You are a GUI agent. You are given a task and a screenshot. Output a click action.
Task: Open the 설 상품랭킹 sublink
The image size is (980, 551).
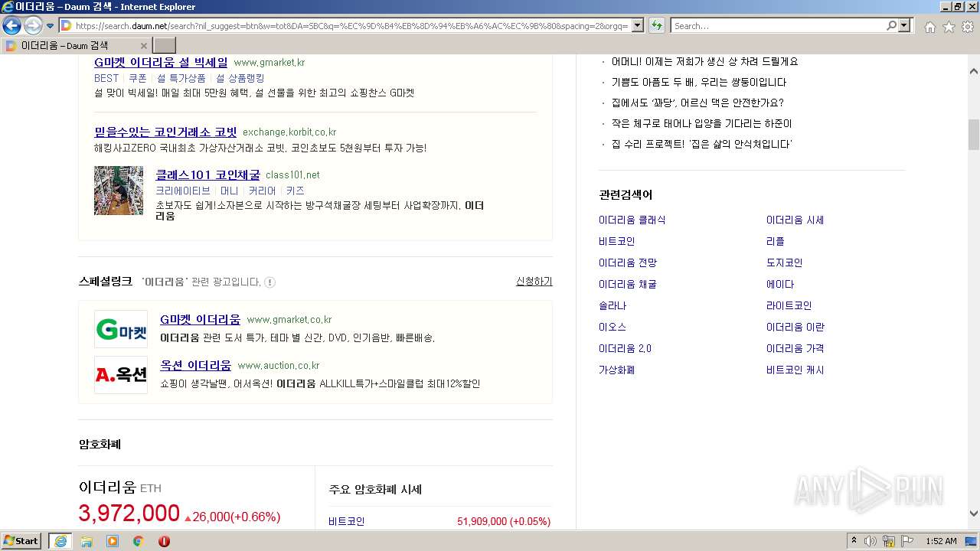(240, 78)
